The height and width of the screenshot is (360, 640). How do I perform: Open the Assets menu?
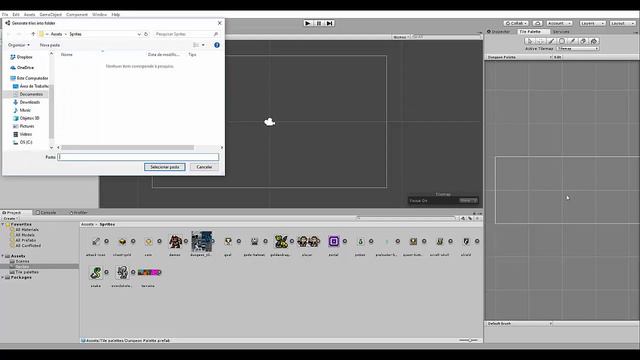point(29,15)
